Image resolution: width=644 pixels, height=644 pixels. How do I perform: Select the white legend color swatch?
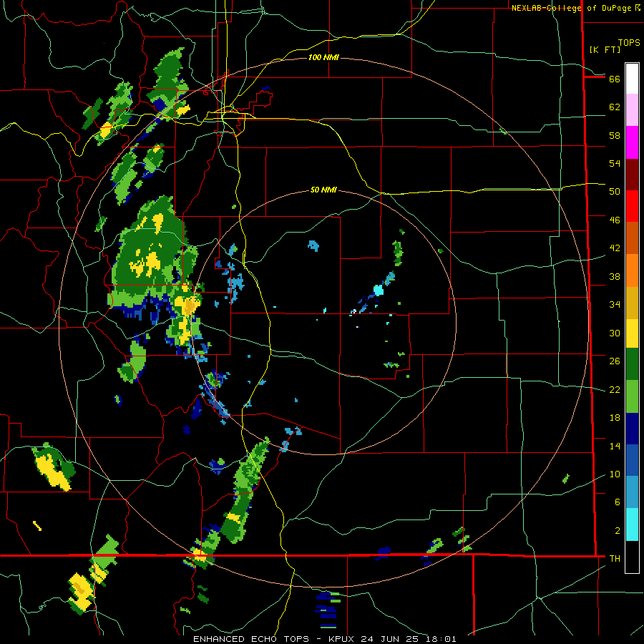632,79
